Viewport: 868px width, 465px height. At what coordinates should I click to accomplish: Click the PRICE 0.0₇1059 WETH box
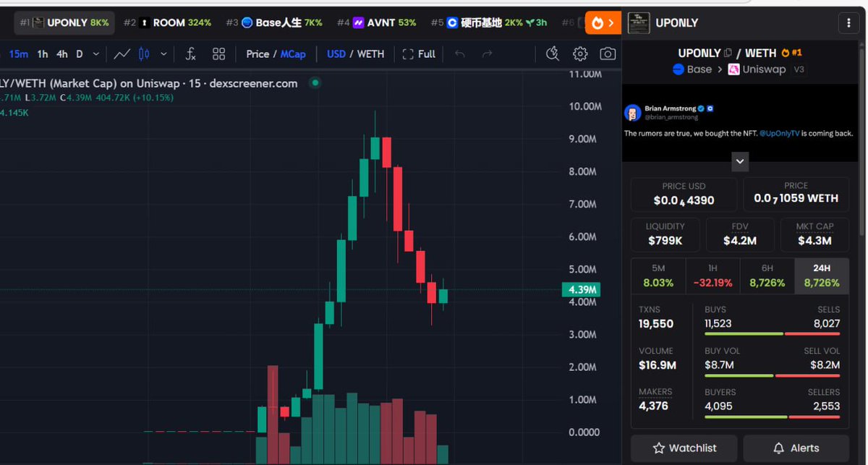pos(796,194)
